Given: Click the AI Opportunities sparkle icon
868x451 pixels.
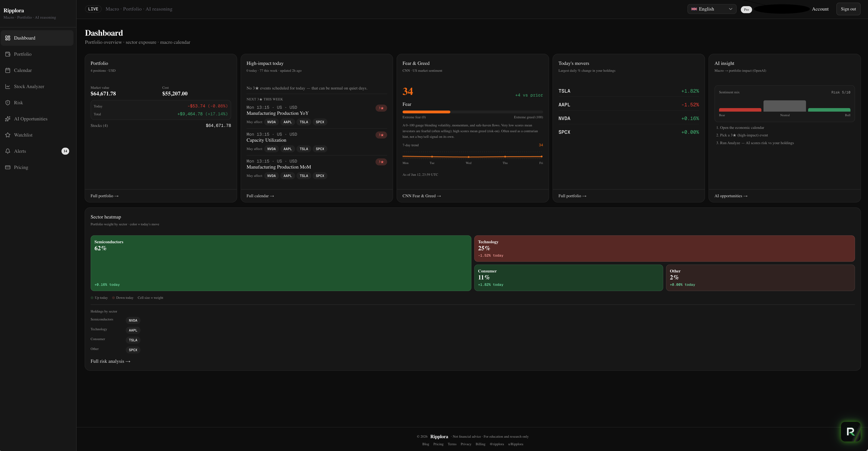Looking at the screenshot, I should click(x=8, y=119).
